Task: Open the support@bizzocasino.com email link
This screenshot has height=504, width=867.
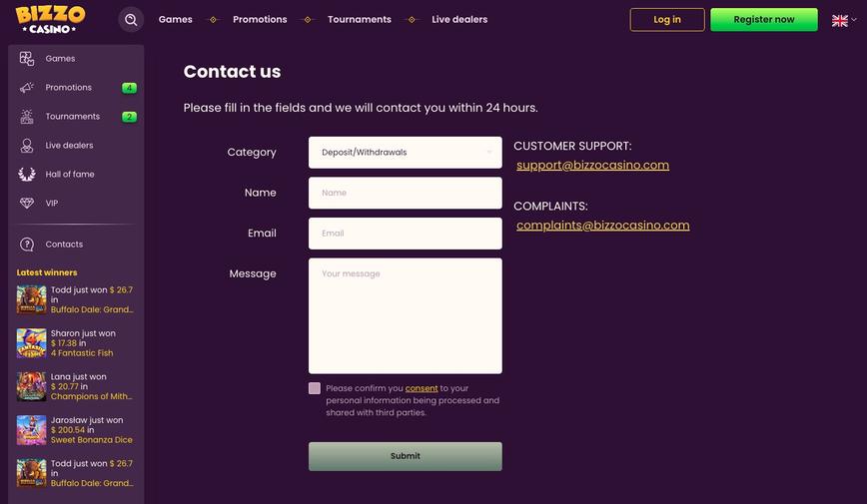Action: coord(592,166)
